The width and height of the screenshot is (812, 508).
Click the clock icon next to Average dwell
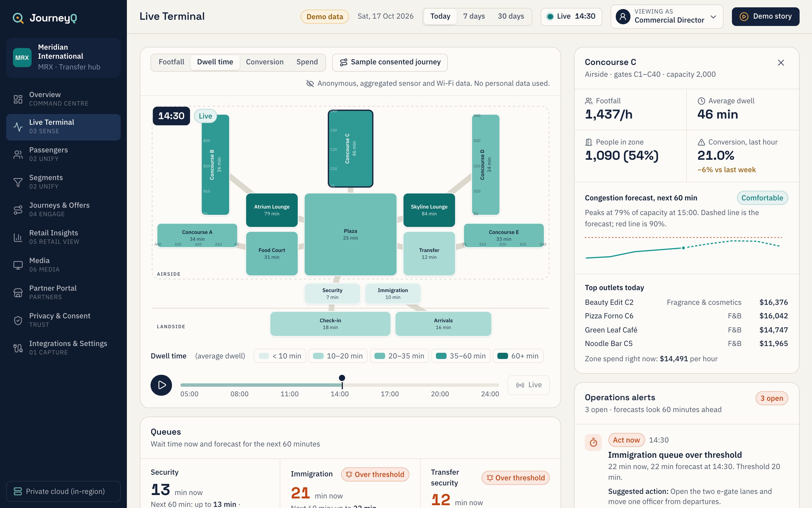701,101
